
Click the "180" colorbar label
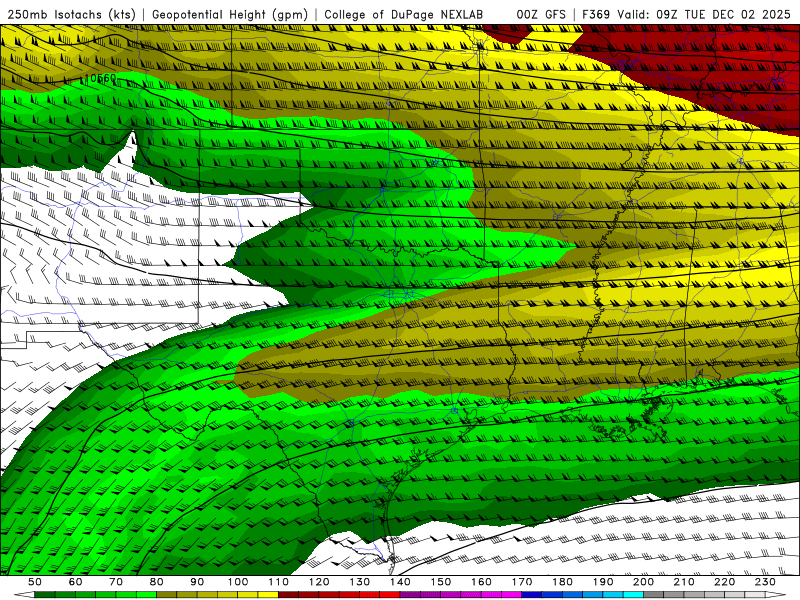tap(562, 582)
